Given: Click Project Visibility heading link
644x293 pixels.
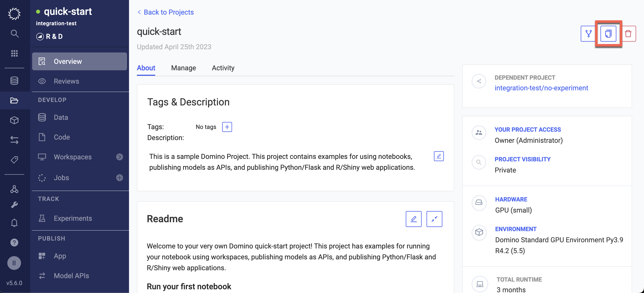Looking at the screenshot, I should (x=522, y=159).
